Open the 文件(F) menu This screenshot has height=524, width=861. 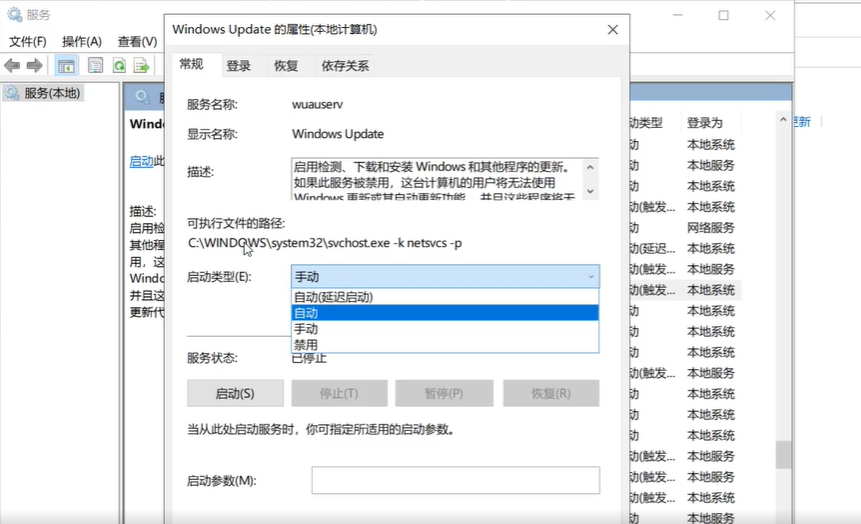[x=27, y=42]
